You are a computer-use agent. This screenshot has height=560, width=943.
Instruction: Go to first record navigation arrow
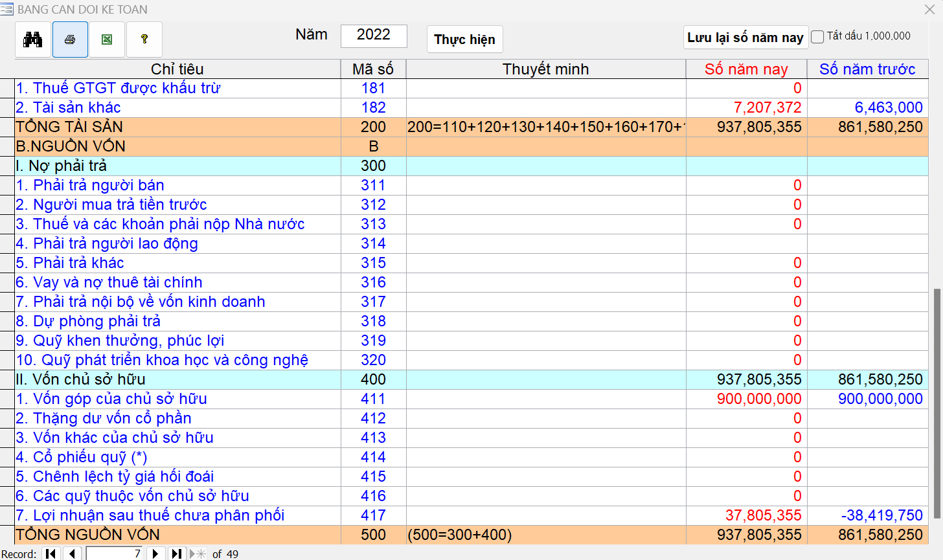[51, 554]
